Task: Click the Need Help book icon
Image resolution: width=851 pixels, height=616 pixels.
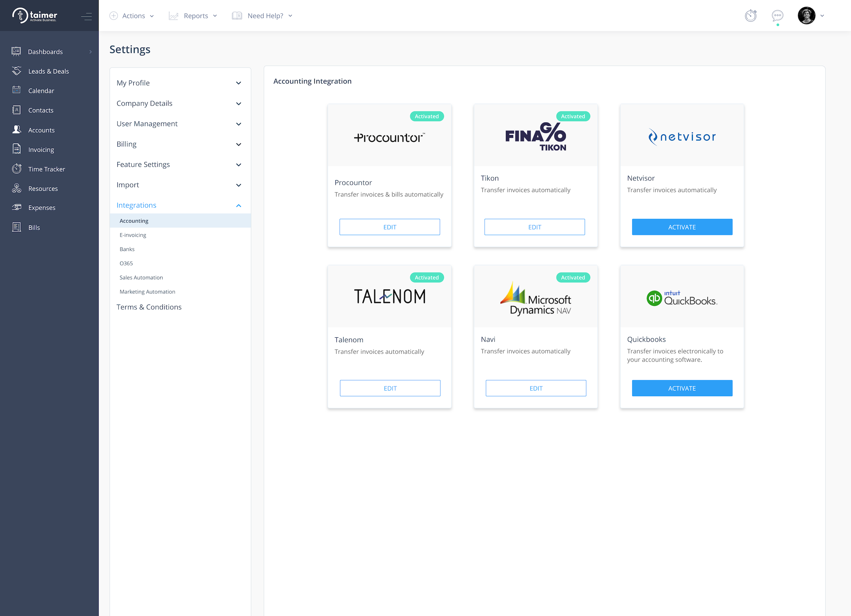Action: click(x=237, y=16)
